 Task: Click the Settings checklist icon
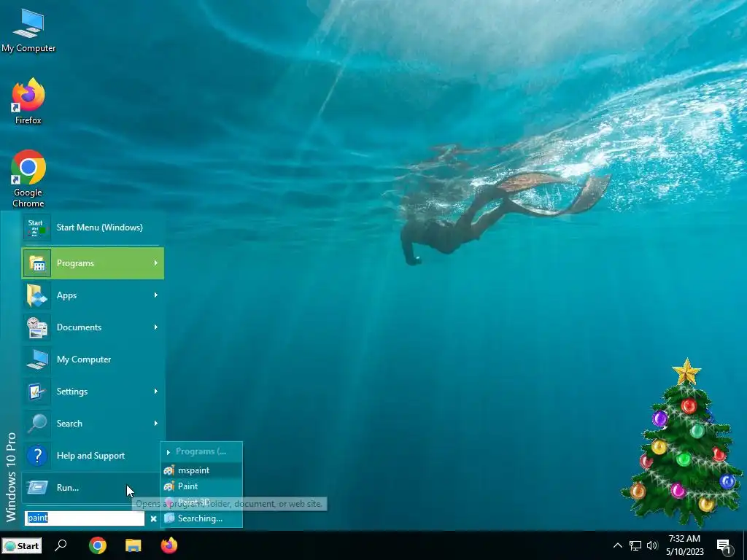click(x=37, y=392)
